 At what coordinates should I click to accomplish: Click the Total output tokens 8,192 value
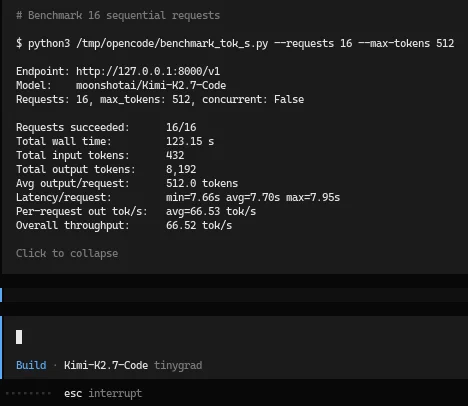click(x=181, y=169)
